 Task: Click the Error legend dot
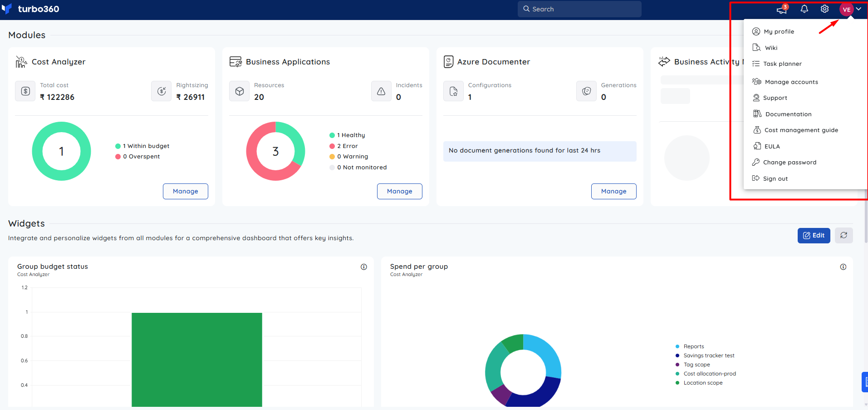point(332,146)
